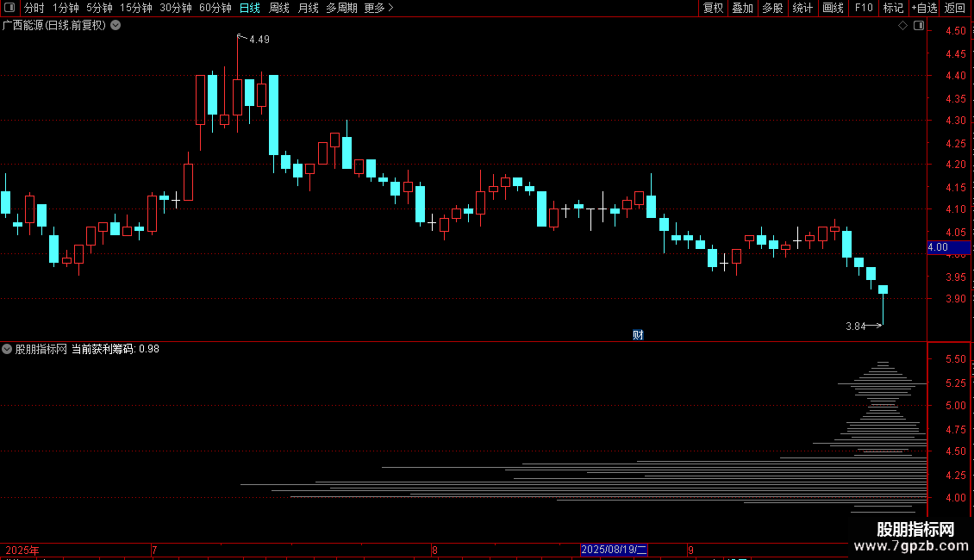Click the month 7 marker on axis
Screen dimensions: 974x560
154,550
